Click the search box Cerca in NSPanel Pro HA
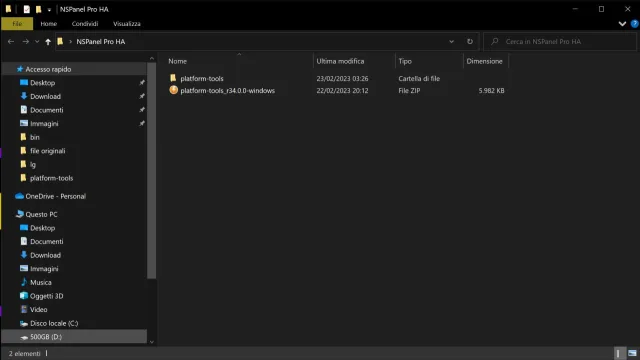The width and height of the screenshot is (640, 360). (560, 42)
